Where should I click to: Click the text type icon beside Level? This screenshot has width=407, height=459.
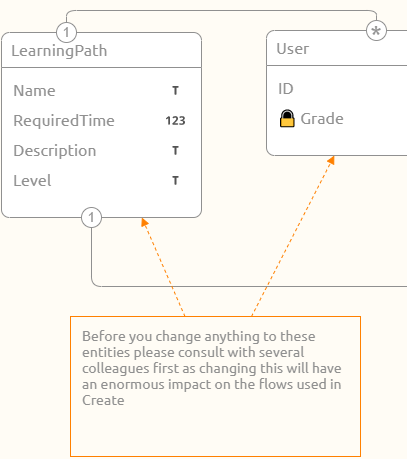(x=175, y=181)
